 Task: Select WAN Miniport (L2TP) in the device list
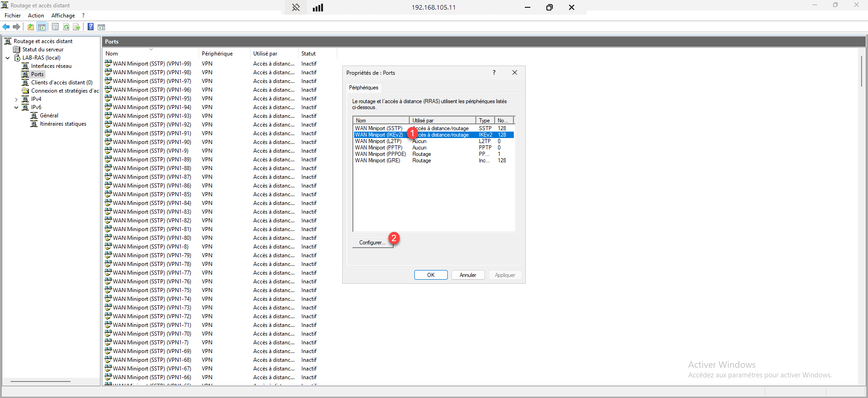point(378,141)
